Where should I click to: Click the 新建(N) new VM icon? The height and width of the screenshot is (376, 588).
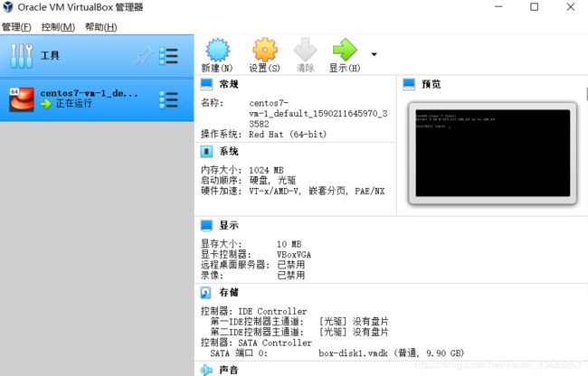click(x=217, y=50)
